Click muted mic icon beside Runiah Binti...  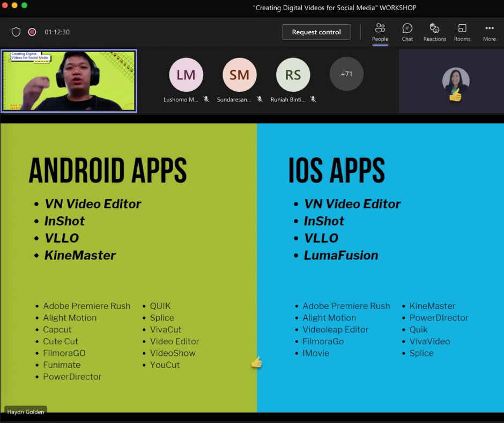313,99
